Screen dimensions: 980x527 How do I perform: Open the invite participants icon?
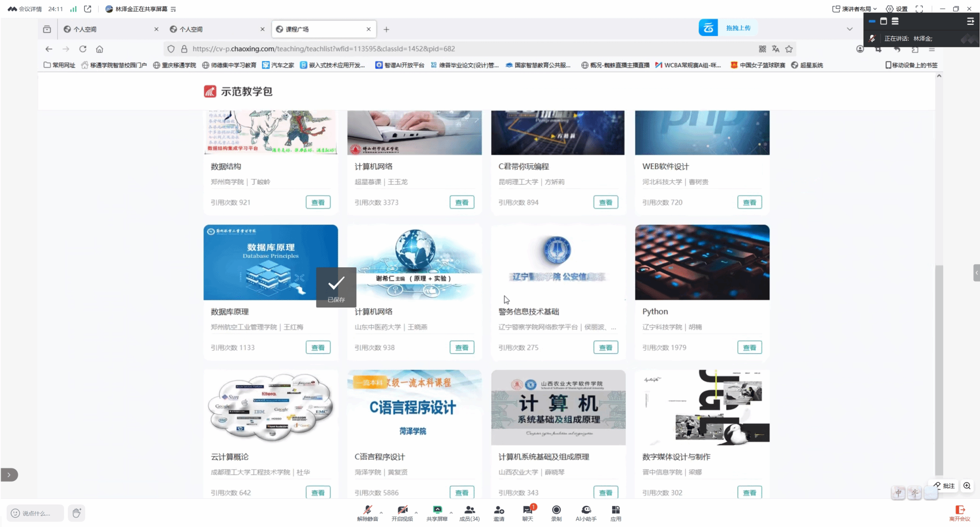click(499, 510)
